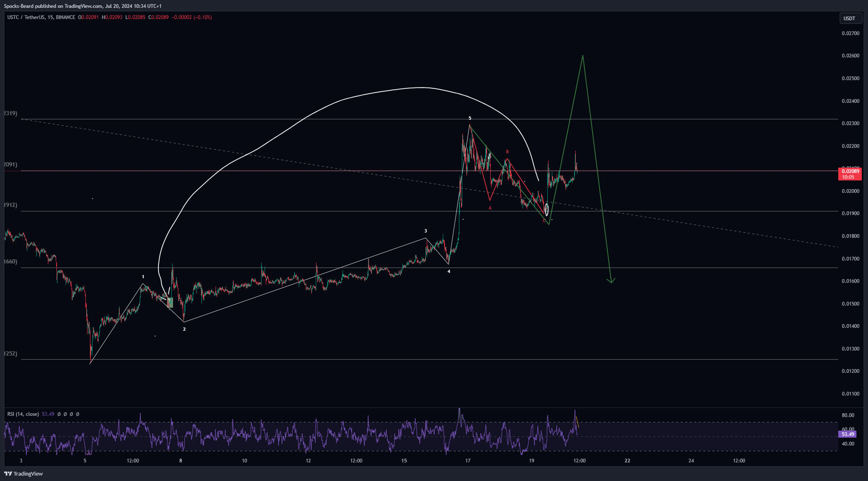Click the 0.02700 price axis label
This screenshot has height=481, width=868.
click(850, 33)
